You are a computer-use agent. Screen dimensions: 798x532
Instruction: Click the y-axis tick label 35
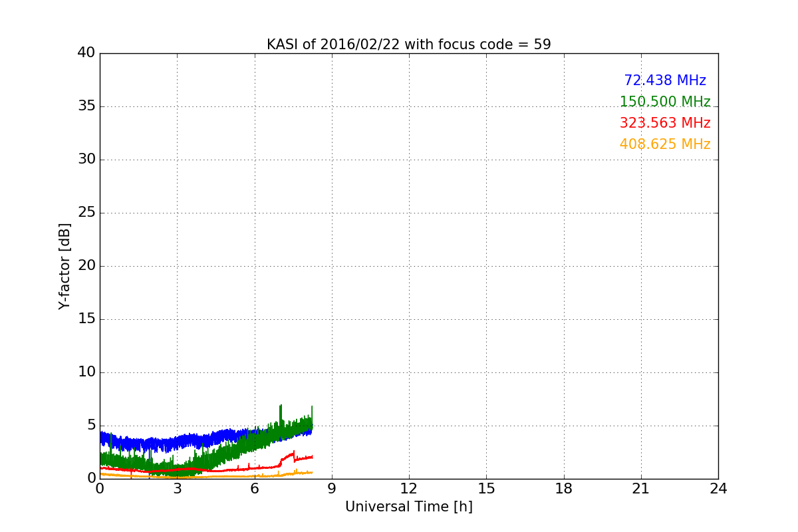tap(86, 106)
